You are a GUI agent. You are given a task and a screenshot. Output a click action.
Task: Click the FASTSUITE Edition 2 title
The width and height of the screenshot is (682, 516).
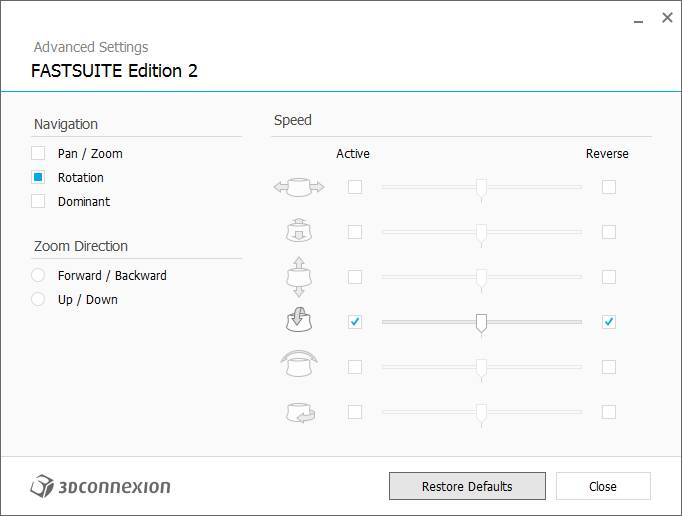coord(114,70)
